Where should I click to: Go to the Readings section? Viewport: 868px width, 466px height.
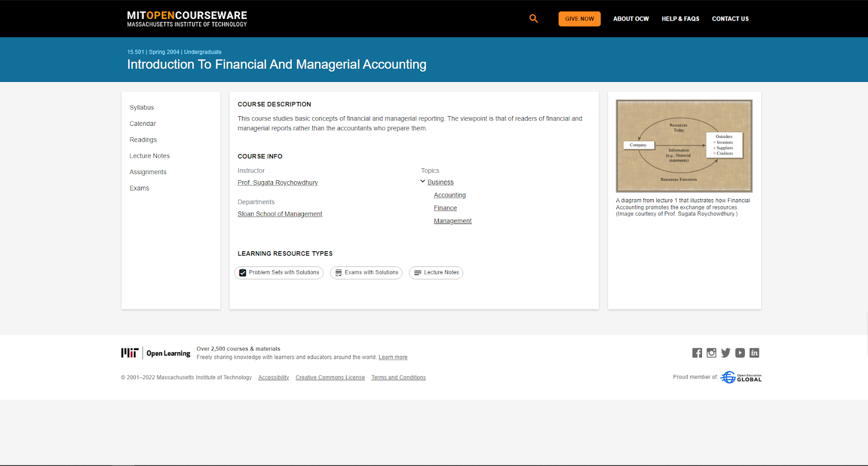(x=143, y=140)
